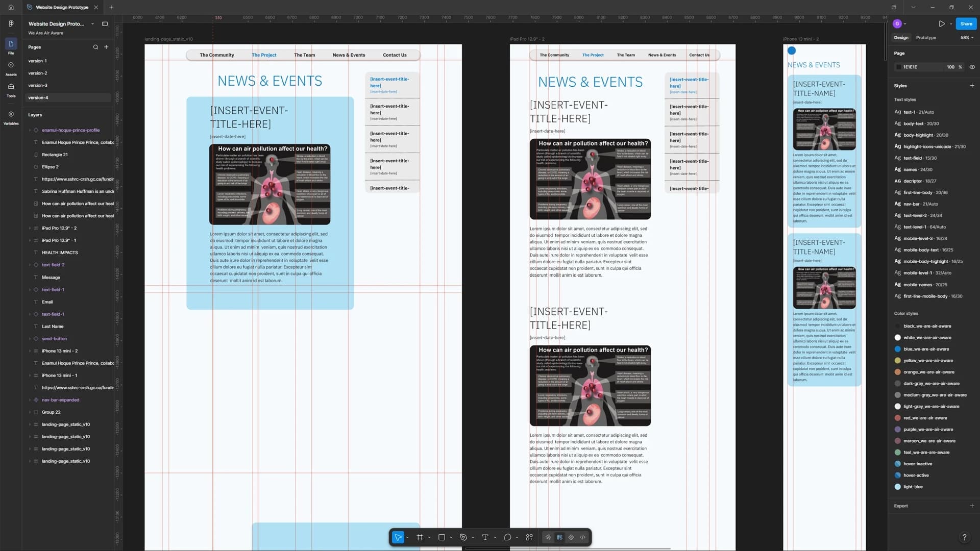
Task: Switch to Dev Mode code icon
Action: [x=583, y=537]
